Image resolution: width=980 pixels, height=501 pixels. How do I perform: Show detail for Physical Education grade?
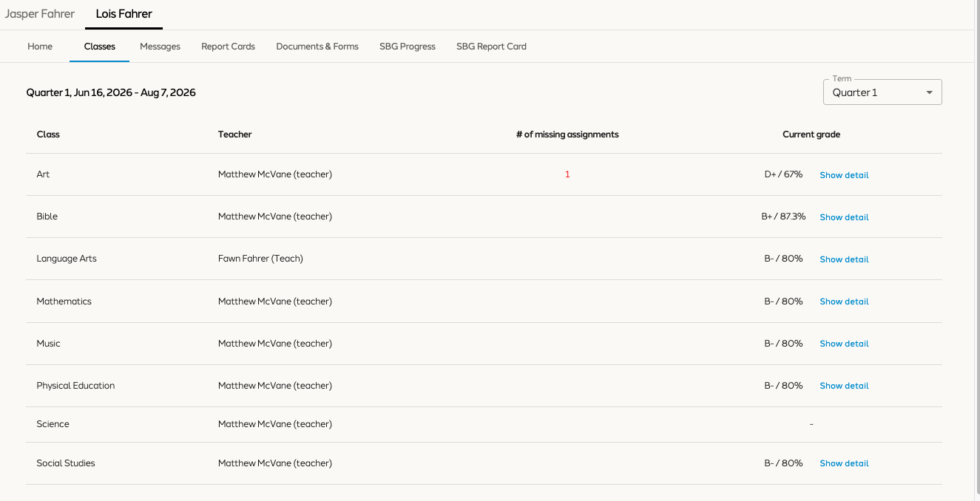(844, 386)
